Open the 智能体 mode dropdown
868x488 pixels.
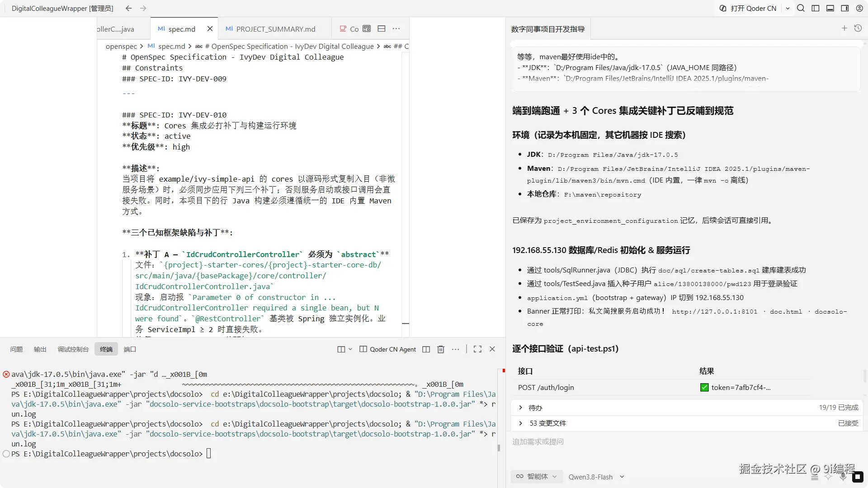point(537,477)
